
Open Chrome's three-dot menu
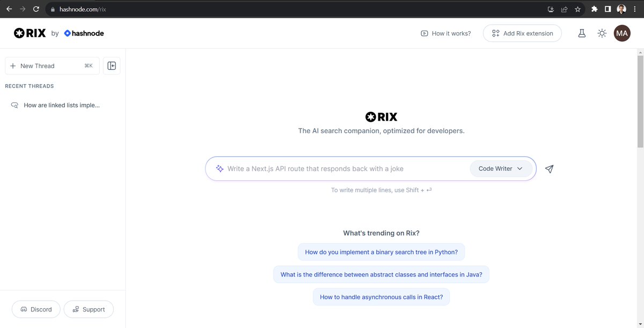[634, 9]
